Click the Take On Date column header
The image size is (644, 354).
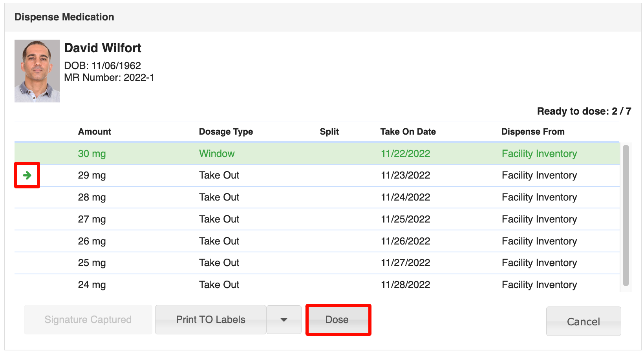(408, 132)
